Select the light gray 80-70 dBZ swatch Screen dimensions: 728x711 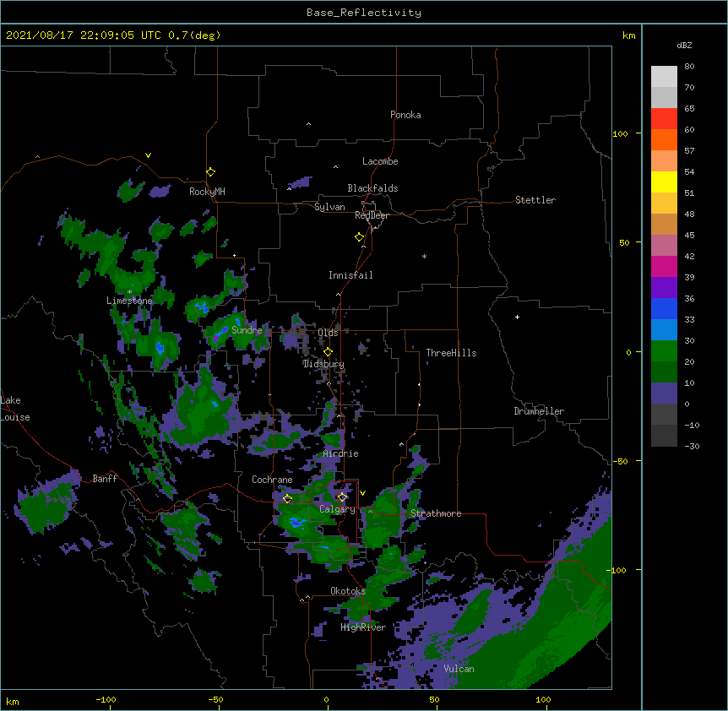tap(664, 77)
